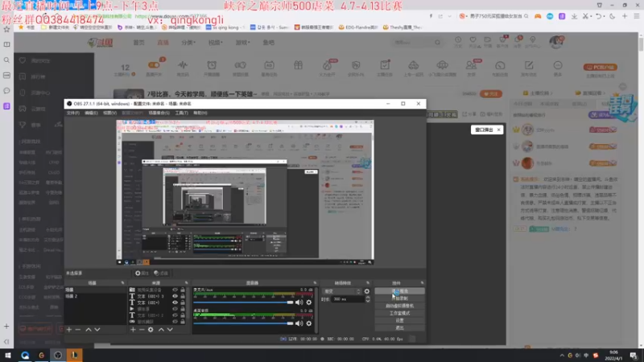Expand the 分类 dropdown in Douyu navigation

click(188, 43)
